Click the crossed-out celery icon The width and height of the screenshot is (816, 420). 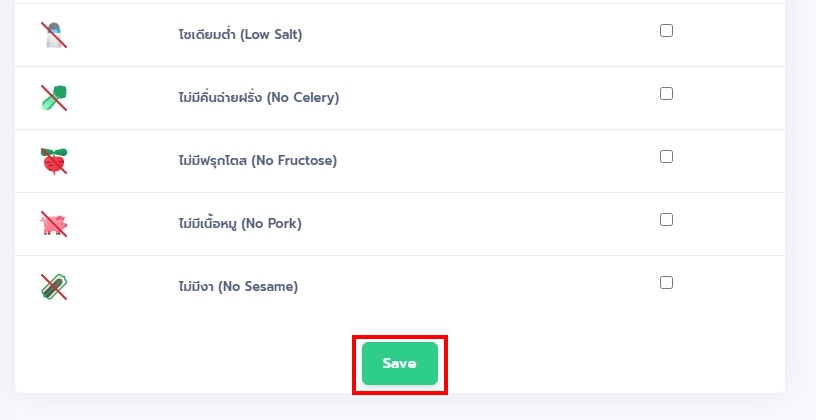[x=54, y=98]
